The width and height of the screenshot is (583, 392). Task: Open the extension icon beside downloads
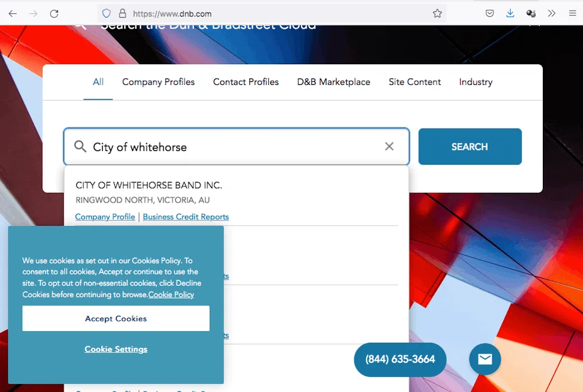click(x=531, y=14)
